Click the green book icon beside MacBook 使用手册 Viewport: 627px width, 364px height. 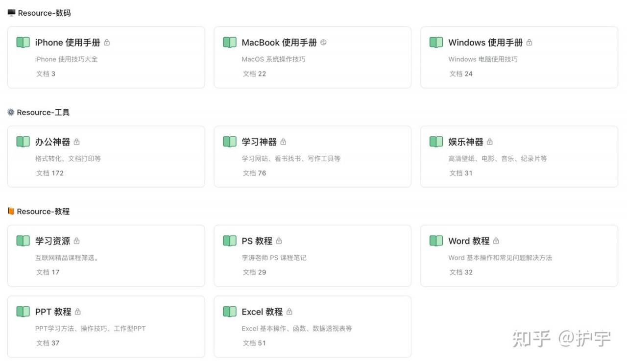230,43
